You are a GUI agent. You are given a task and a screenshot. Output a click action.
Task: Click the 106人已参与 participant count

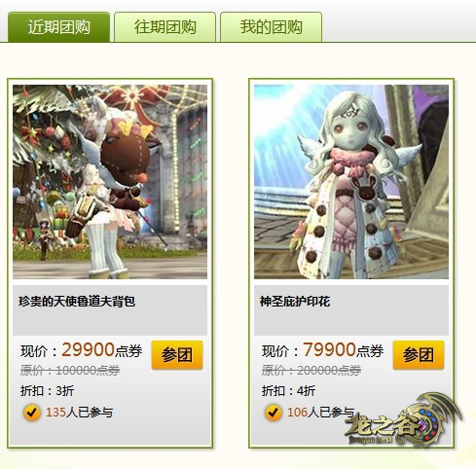click(x=320, y=413)
